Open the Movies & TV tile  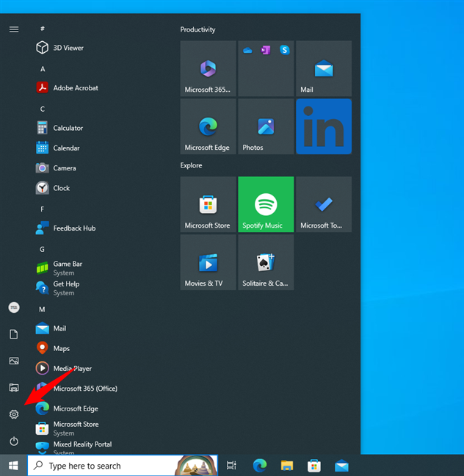coord(208,262)
